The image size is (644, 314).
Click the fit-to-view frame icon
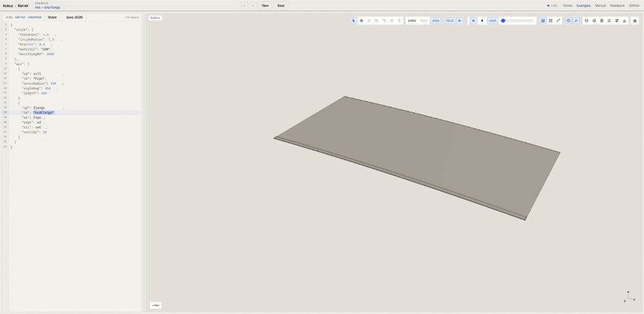[550, 21]
